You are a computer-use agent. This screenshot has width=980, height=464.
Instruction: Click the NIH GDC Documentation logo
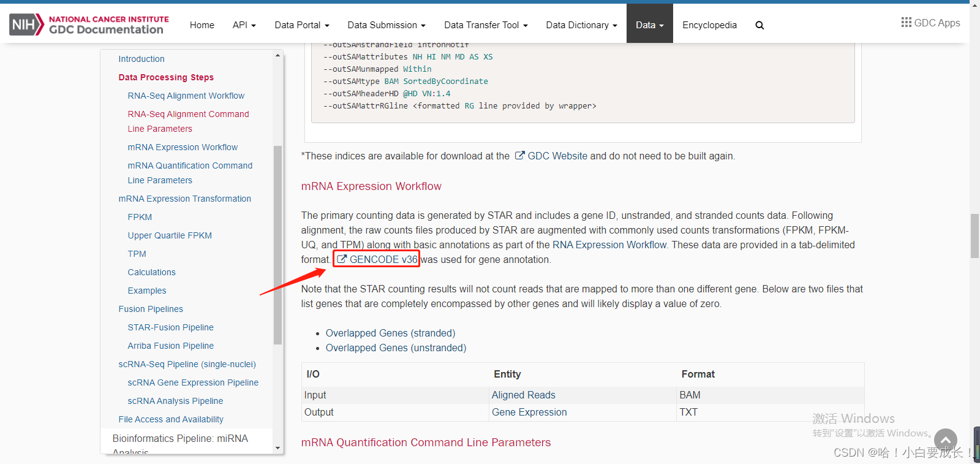pyautogui.click(x=89, y=25)
